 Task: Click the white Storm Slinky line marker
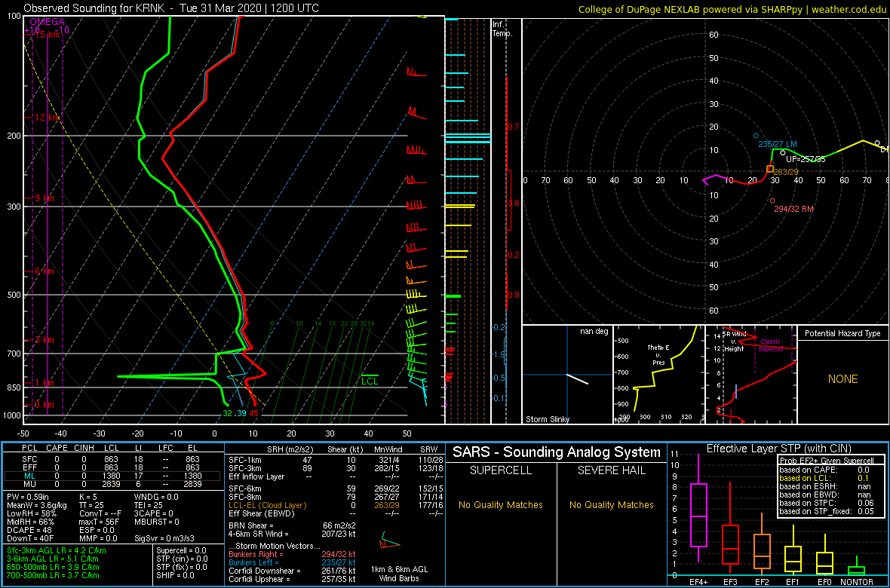pyautogui.click(x=578, y=380)
